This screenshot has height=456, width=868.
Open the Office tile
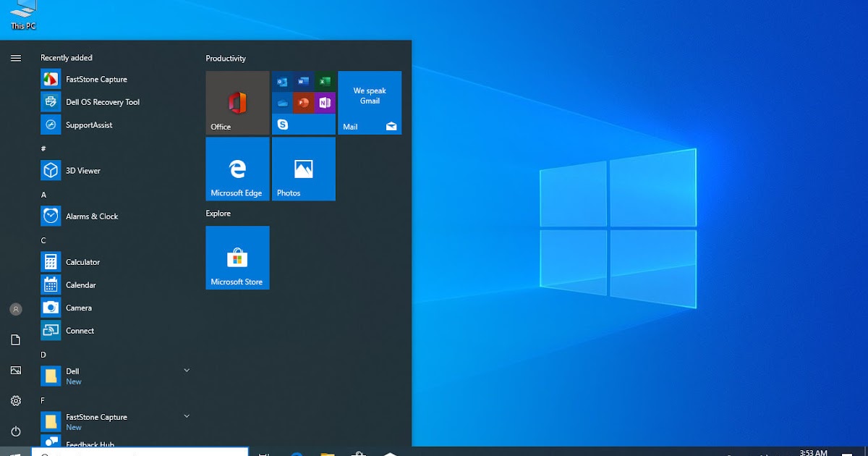pos(237,103)
